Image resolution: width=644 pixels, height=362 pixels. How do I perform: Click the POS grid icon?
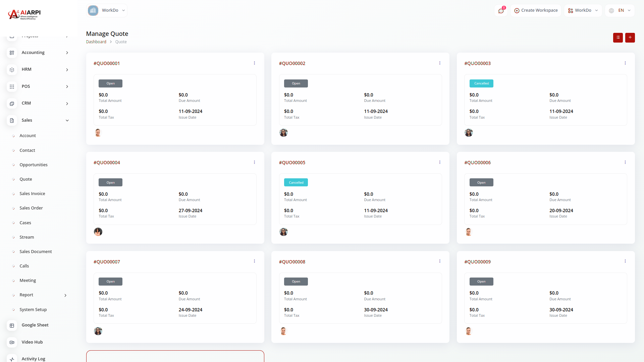12,86
